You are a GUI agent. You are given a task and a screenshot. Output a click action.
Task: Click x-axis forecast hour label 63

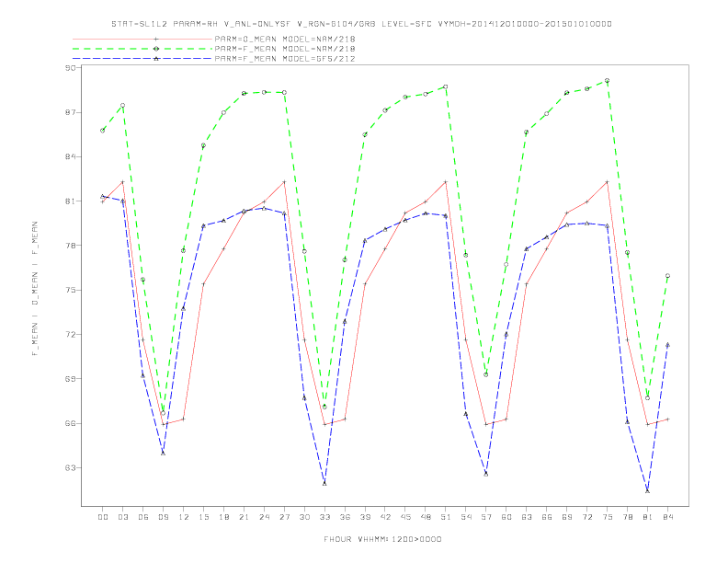tap(527, 517)
